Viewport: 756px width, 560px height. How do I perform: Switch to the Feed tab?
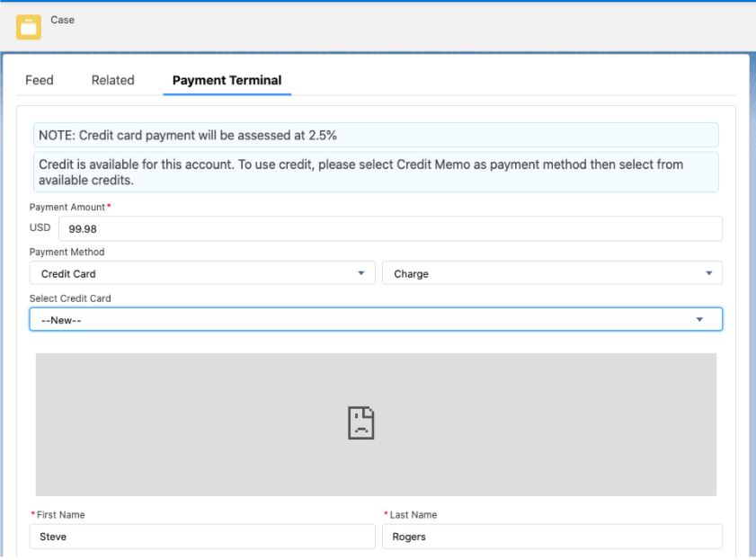40,80
